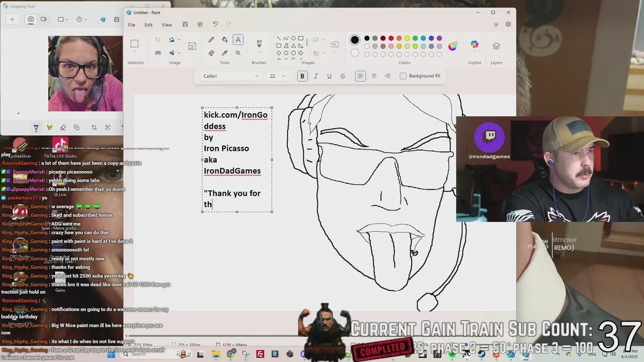The width and height of the screenshot is (644, 362).
Task: Select the Fill bucket tool
Action: click(224, 40)
